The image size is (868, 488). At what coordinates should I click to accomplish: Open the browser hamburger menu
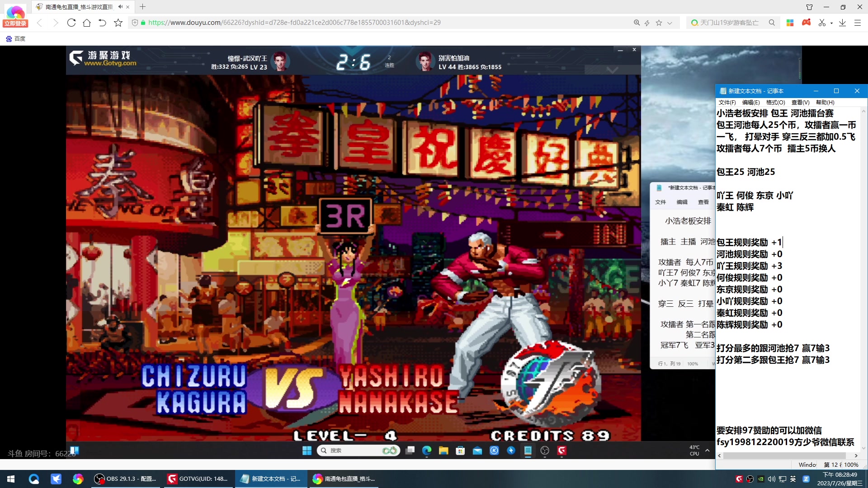pyautogui.click(x=857, y=23)
